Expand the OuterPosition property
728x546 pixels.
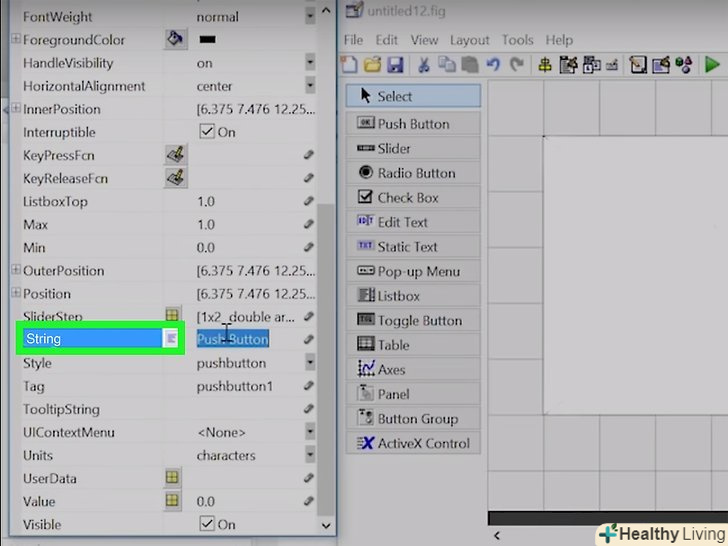pyautogui.click(x=15, y=270)
